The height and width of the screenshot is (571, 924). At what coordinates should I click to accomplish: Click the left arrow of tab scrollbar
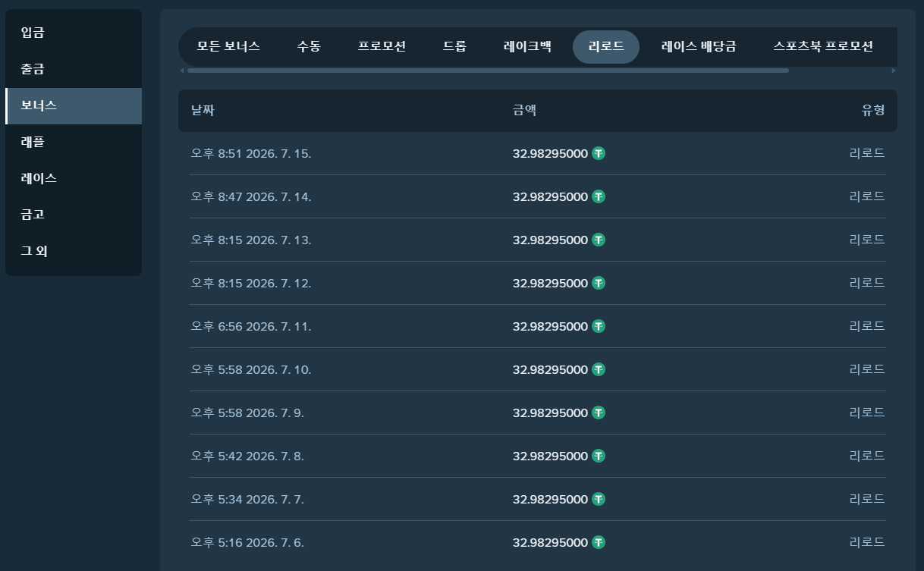pos(182,71)
